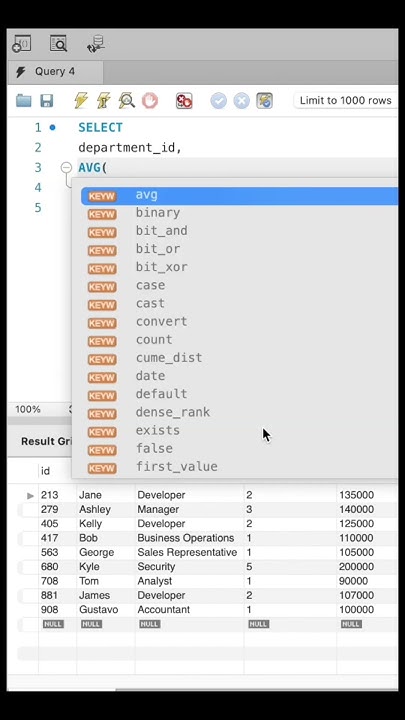The width and height of the screenshot is (405, 720).
Task: Stop query execution hand icon
Action: (150, 101)
